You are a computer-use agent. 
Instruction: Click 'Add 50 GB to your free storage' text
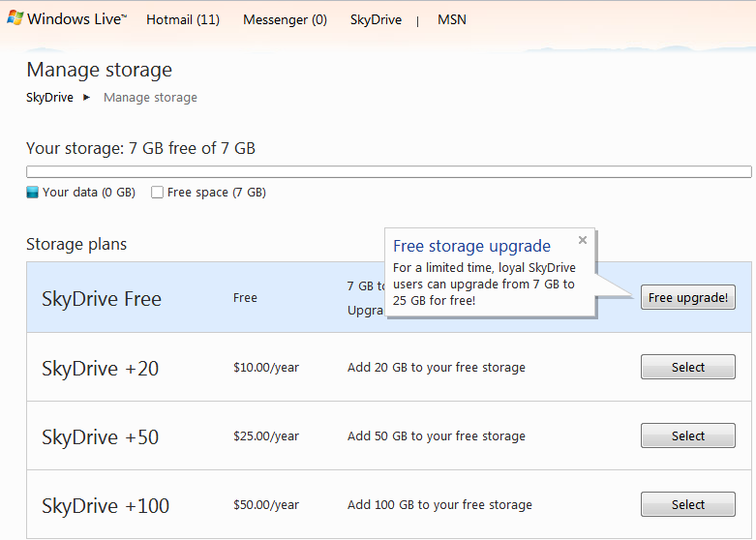pos(437,435)
